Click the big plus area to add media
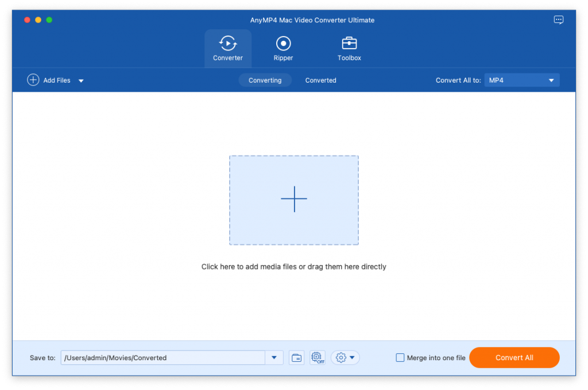Image resolution: width=588 pixels, height=390 pixels. coord(293,200)
